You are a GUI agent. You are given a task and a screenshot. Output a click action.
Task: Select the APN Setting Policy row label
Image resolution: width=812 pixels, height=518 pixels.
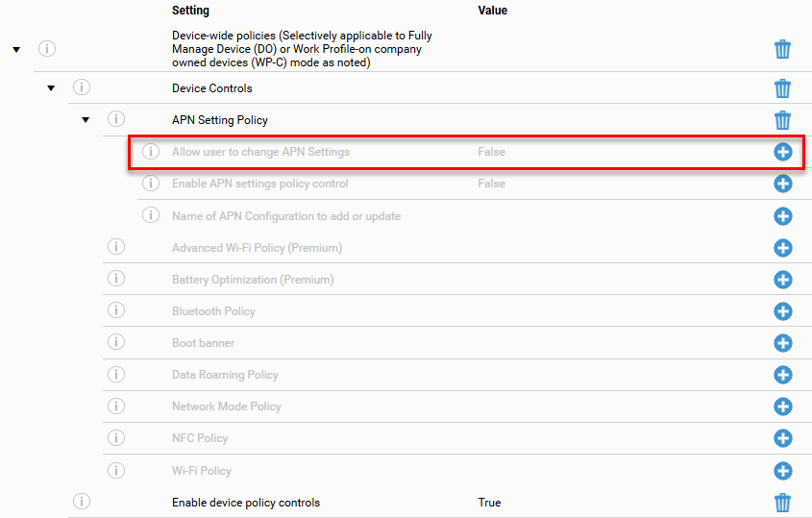219,120
